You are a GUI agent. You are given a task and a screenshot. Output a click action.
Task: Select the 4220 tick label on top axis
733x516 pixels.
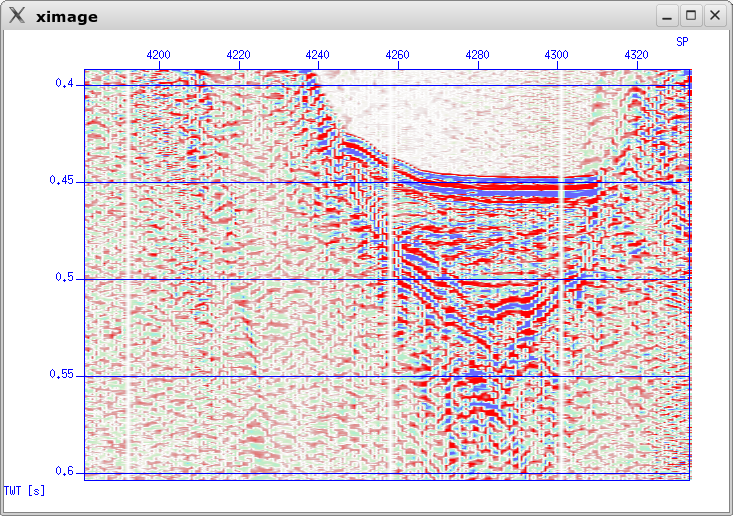238,55
